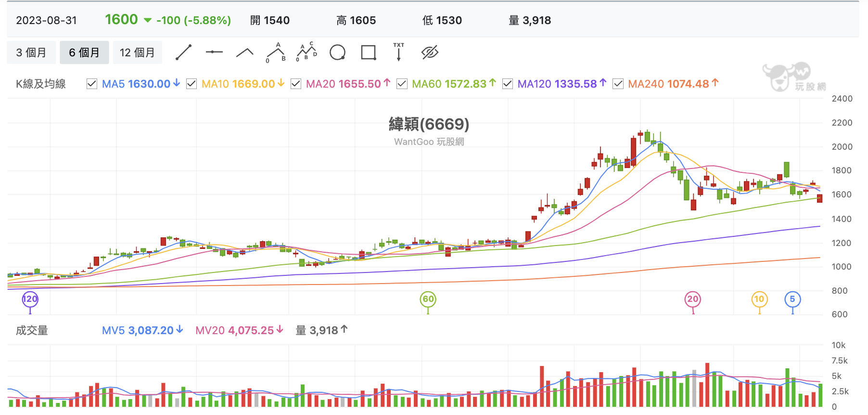
Task: Click the open price 開 1540
Action: (270, 20)
